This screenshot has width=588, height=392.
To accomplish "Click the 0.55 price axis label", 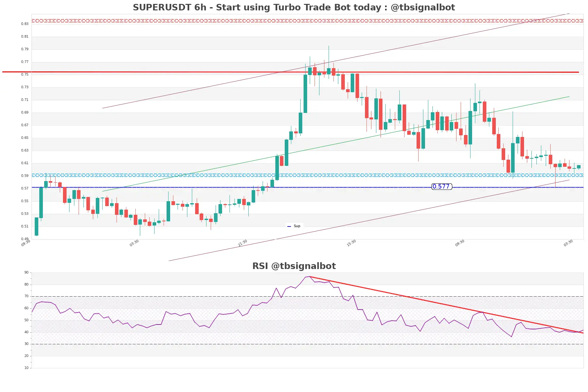I will tap(25, 201).
